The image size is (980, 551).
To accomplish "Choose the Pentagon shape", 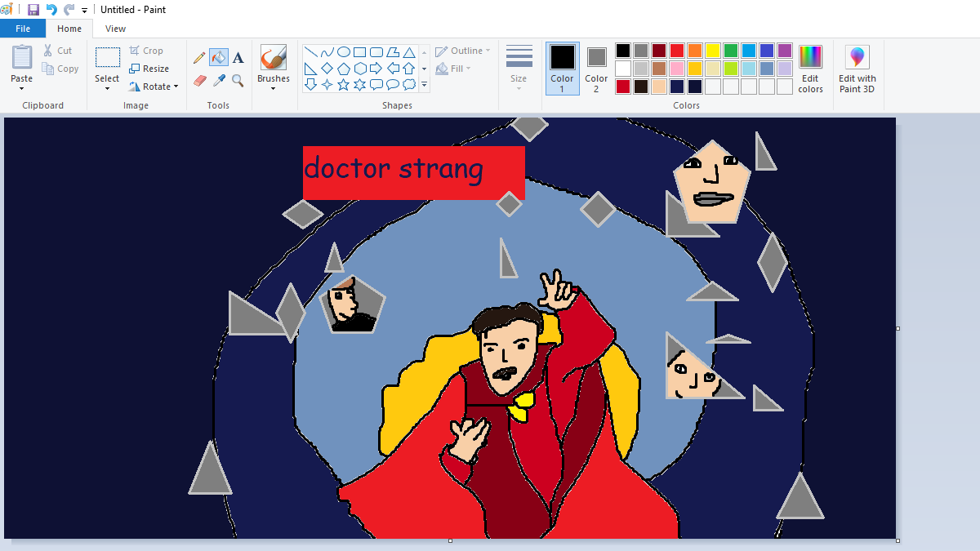I will 344,68.
